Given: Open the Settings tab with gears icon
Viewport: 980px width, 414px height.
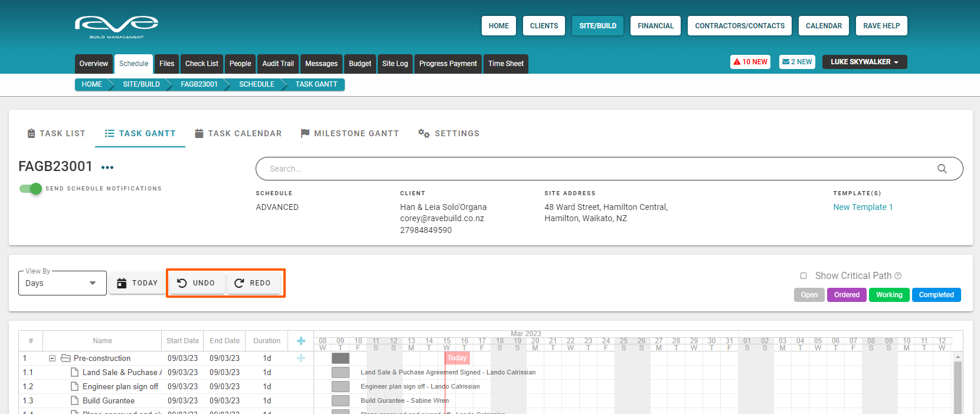Looking at the screenshot, I should coord(449,133).
